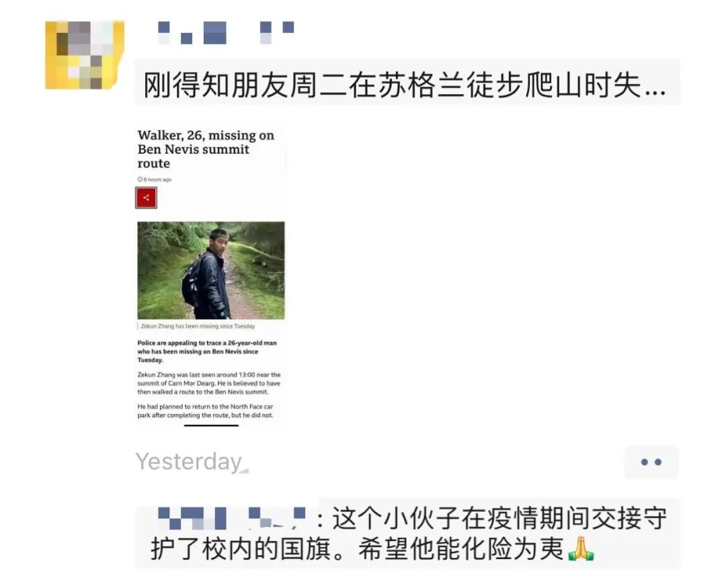The width and height of the screenshot is (726, 588).
Task: Select the bold police appeal paragraph
Action: 207,351
